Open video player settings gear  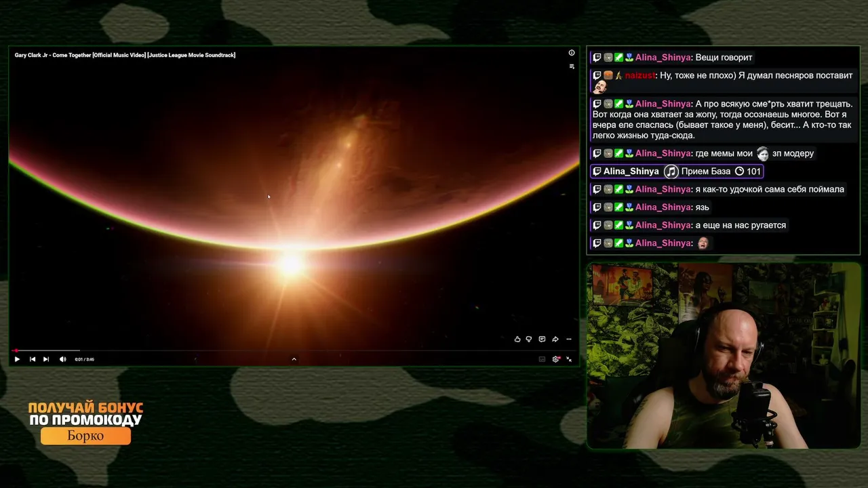[x=556, y=359]
